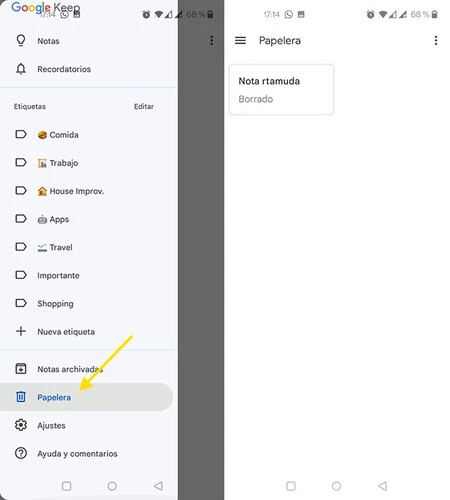Click label icon beside Importante

point(21,275)
